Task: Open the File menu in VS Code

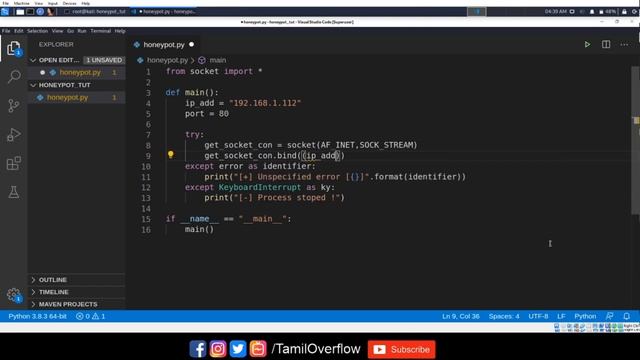Action: (6, 31)
